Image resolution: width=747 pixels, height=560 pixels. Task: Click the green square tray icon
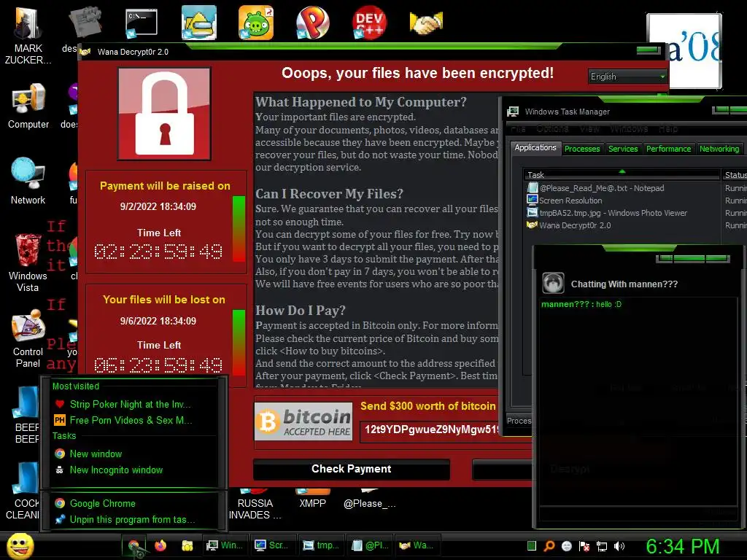coord(532,545)
